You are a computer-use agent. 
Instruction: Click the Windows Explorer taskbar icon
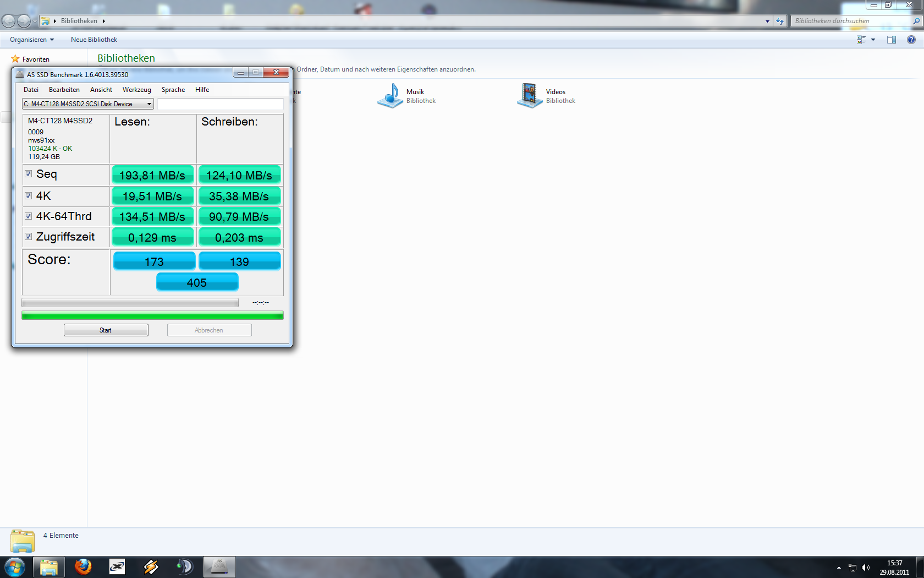49,567
